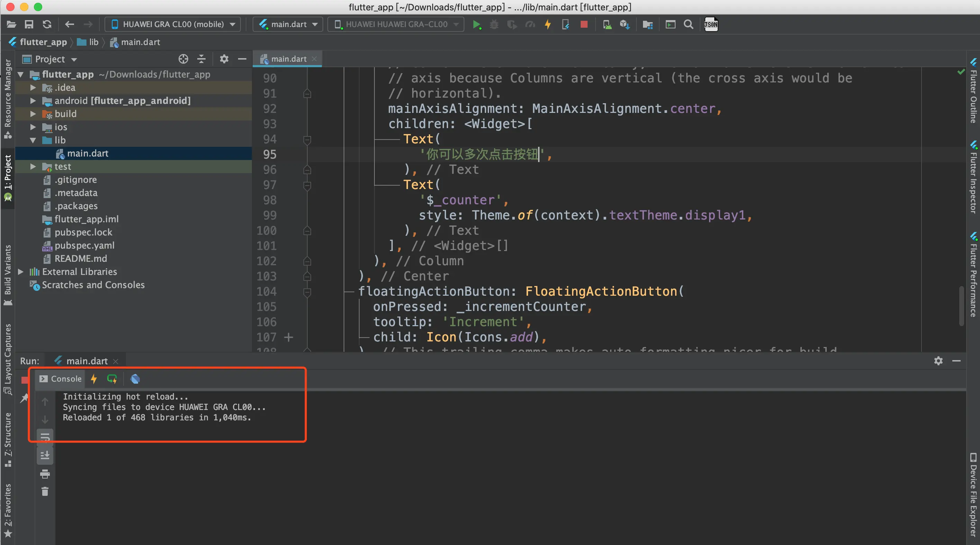Click the trash Clear All console icon
The width and height of the screenshot is (980, 545).
point(45,492)
